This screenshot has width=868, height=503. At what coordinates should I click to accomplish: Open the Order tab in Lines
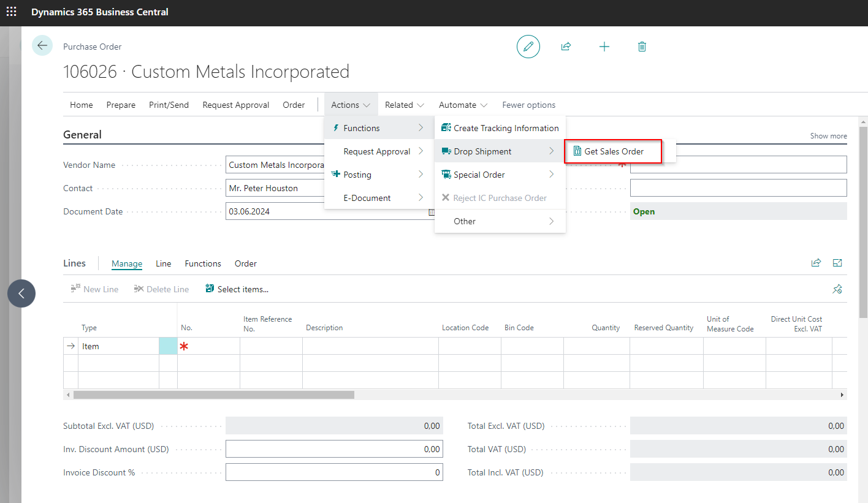coord(246,263)
